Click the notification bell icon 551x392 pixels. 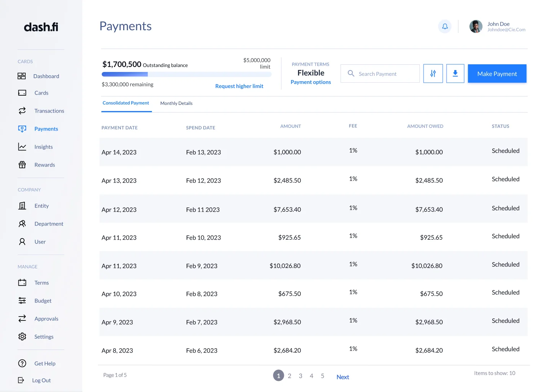pyautogui.click(x=445, y=26)
